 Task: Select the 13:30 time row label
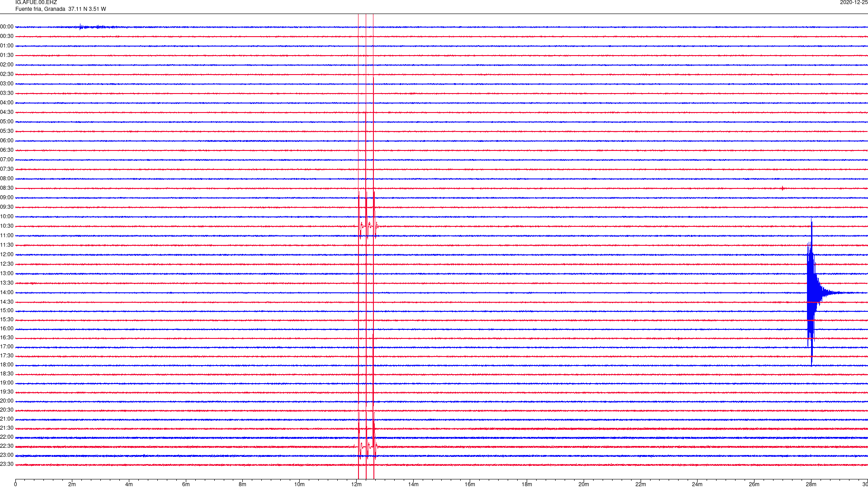pyautogui.click(x=7, y=283)
